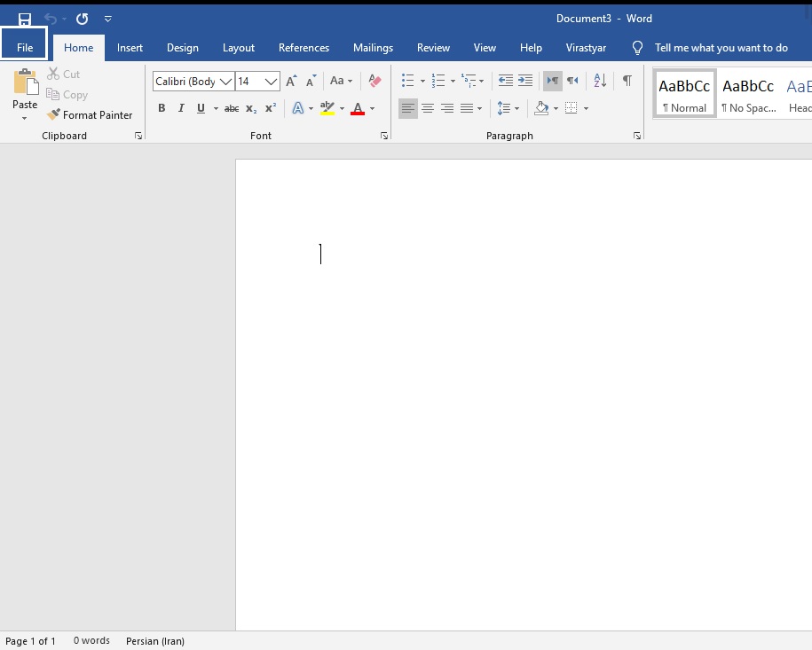This screenshot has width=812, height=650.
Task: Click the Cut button
Action: (x=63, y=74)
